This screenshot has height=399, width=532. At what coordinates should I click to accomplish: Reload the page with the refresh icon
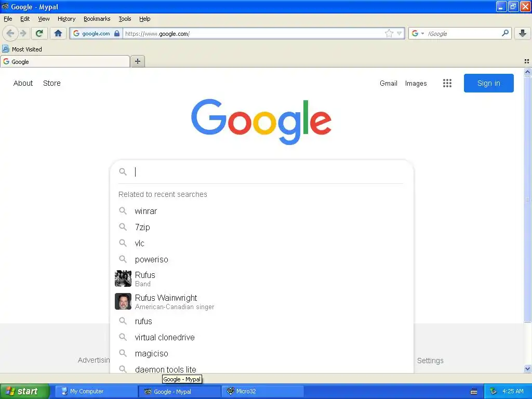39,33
